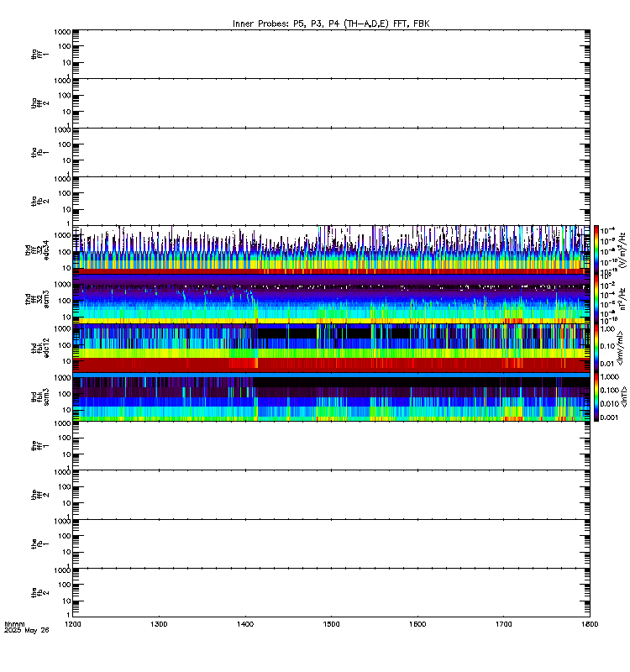Click the 10 tick label of the ff 1 panel
The width and height of the screenshot is (630, 672).
67,454
